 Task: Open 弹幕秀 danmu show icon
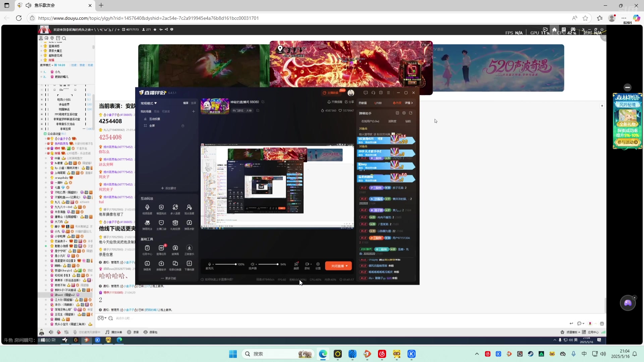pyautogui.click(x=147, y=263)
